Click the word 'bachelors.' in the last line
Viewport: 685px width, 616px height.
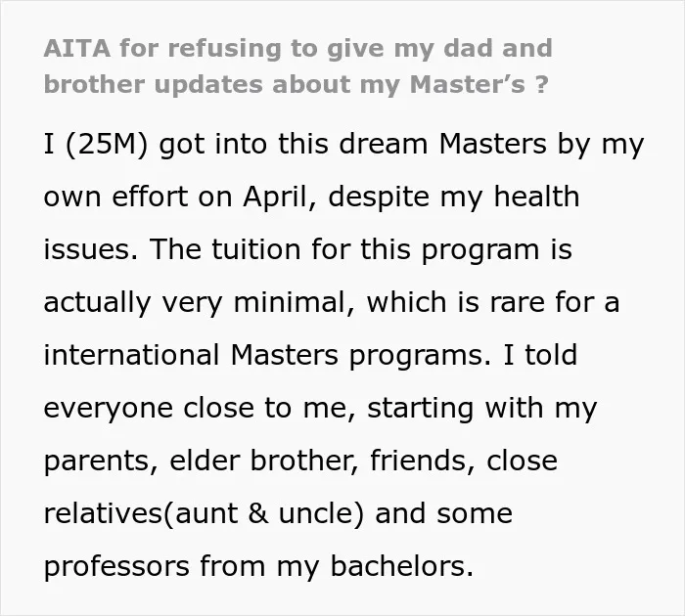click(401, 566)
